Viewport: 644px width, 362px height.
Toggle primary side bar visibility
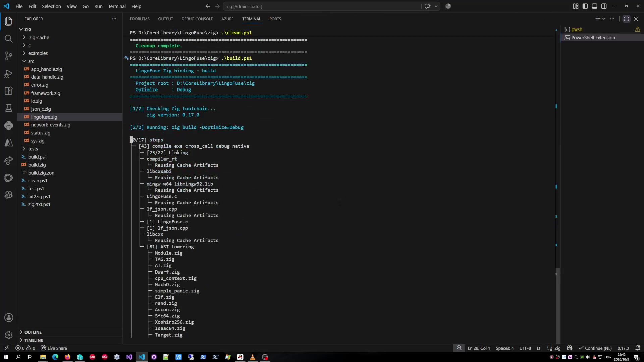[x=585, y=6]
